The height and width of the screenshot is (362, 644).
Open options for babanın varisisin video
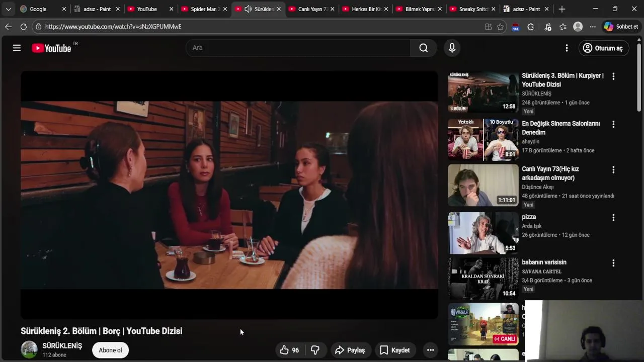[613, 263]
